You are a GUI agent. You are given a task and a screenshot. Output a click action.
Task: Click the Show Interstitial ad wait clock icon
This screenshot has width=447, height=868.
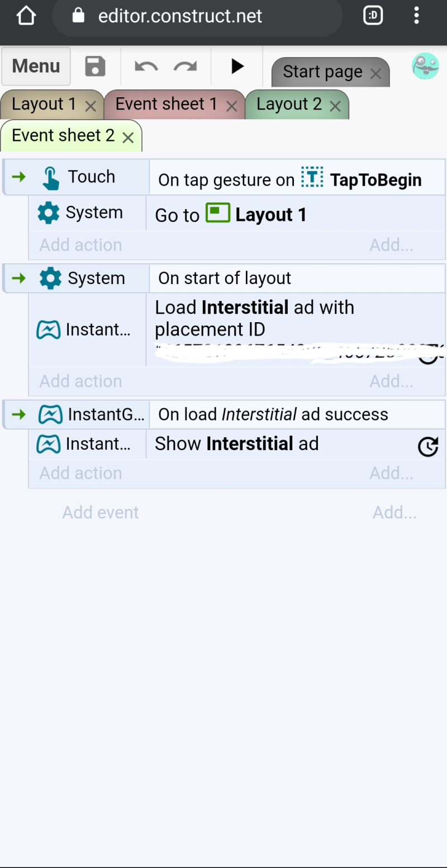pyautogui.click(x=428, y=446)
